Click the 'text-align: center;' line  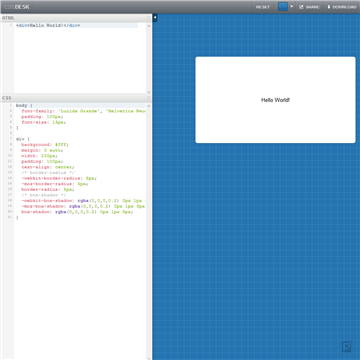tap(48, 167)
